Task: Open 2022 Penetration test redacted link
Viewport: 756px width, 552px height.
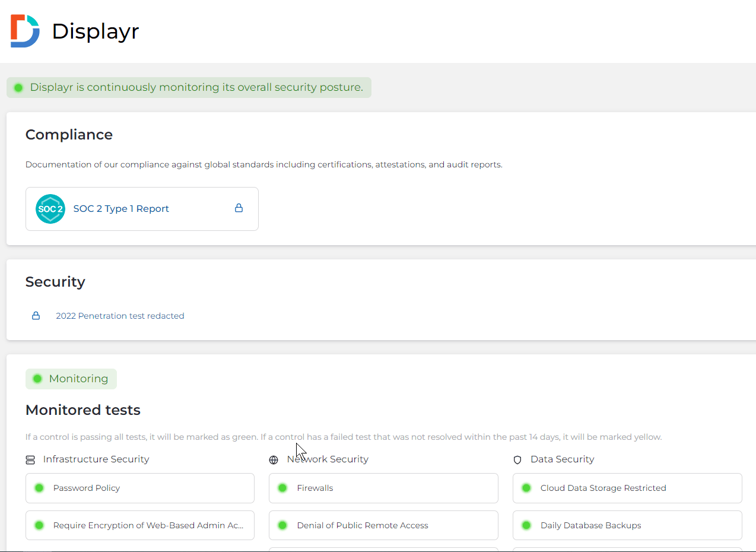Action: tap(120, 316)
